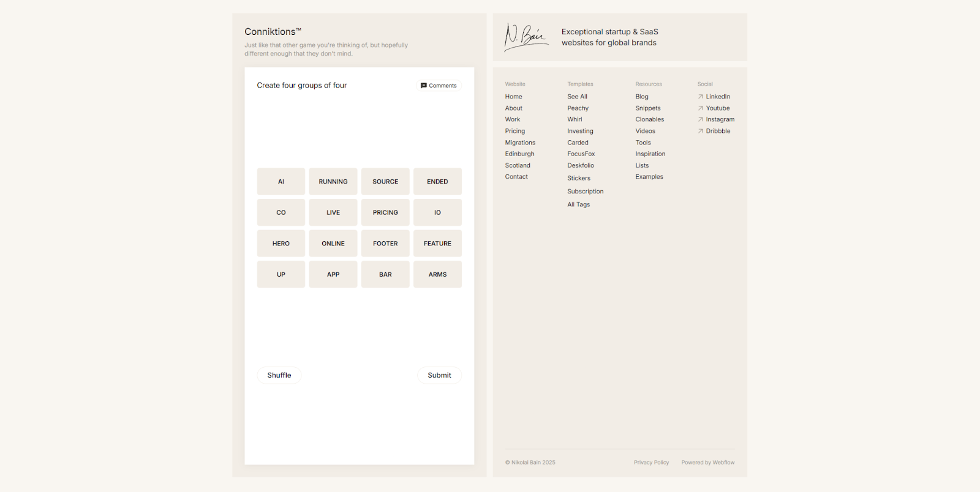
Task: Open the Pricing link under Website
Action: tap(514, 131)
